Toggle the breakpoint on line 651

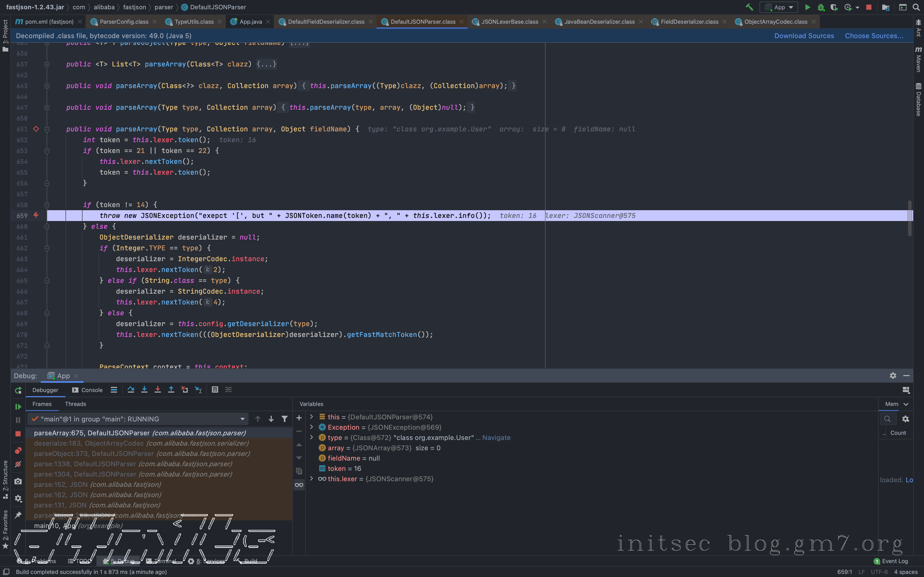tap(36, 129)
